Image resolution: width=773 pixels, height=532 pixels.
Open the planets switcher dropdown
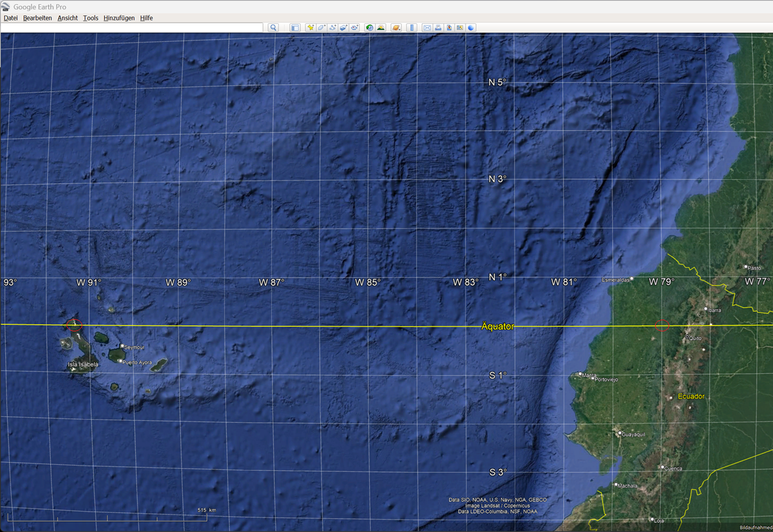click(397, 28)
